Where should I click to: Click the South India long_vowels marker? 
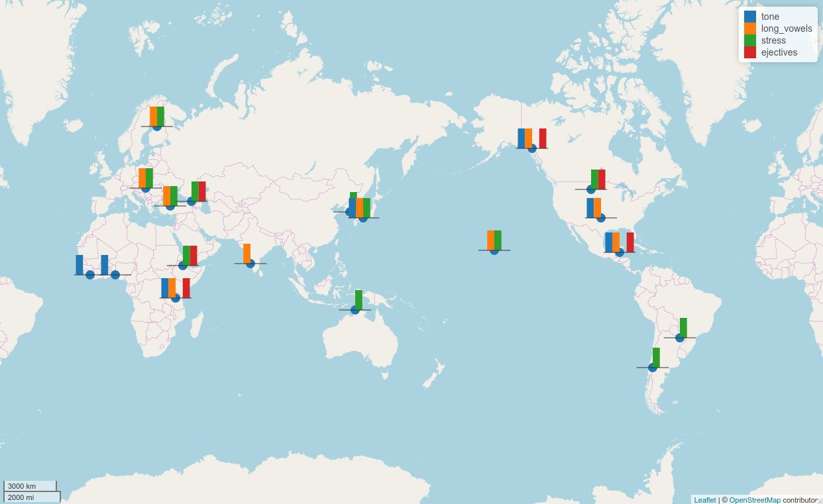(250, 263)
